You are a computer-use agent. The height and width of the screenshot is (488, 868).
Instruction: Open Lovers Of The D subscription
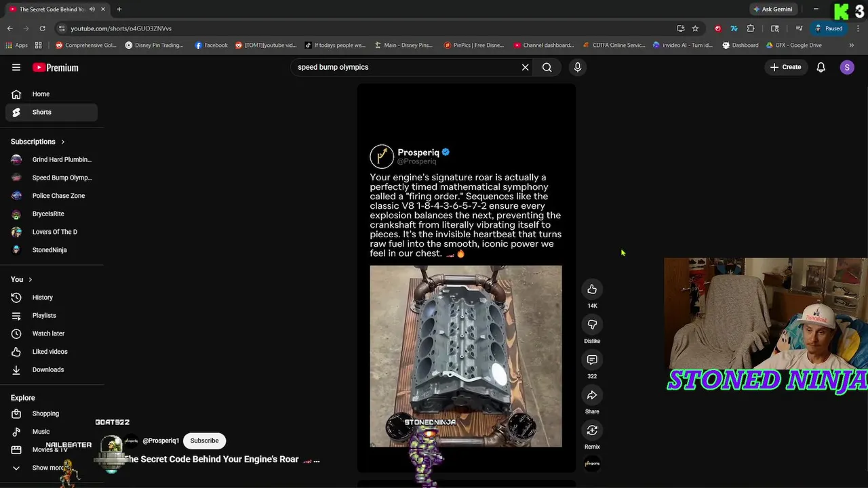point(52,232)
